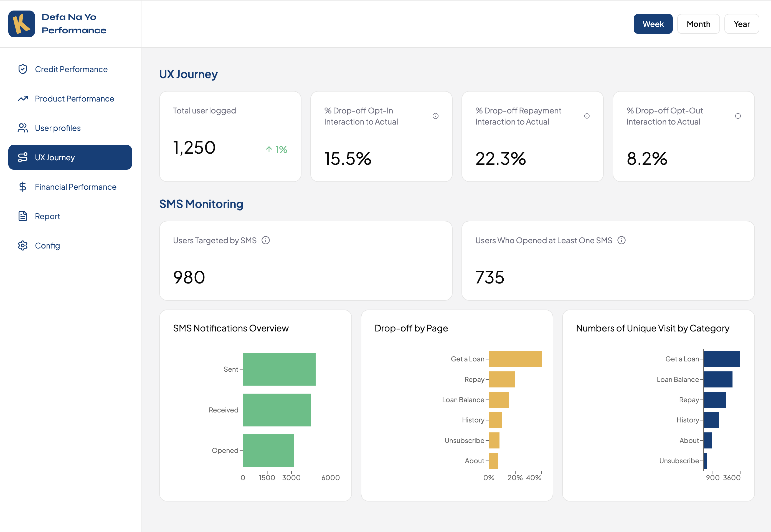
Task: Click info icon on Drop-off Repayment card
Action: (x=587, y=116)
